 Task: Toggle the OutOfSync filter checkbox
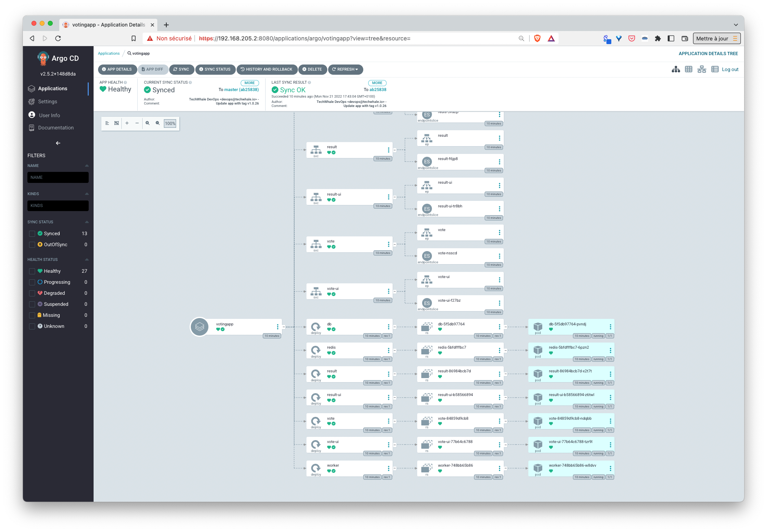pyautogui.click(x=32, y=245)
